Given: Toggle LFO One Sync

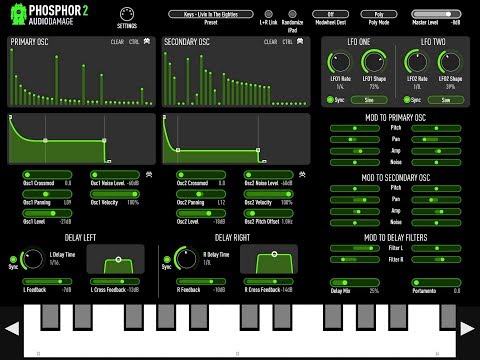Looking at the screenshot, I should coord(330,100).
